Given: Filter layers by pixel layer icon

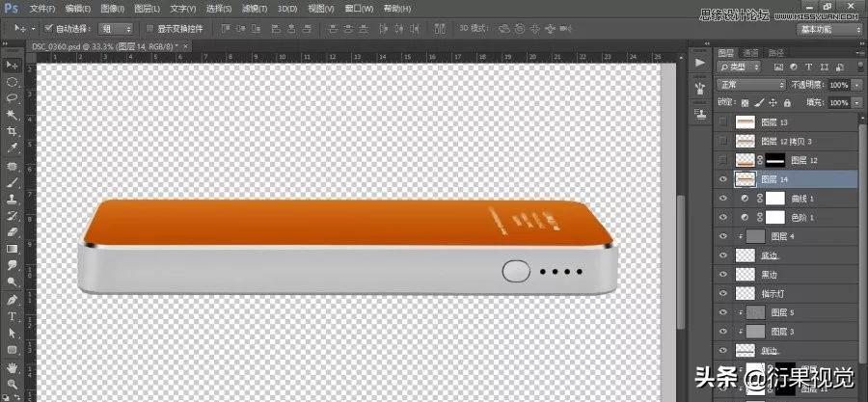Looking at the screenshot, I should pyautogui.click(x=779, y=67).
